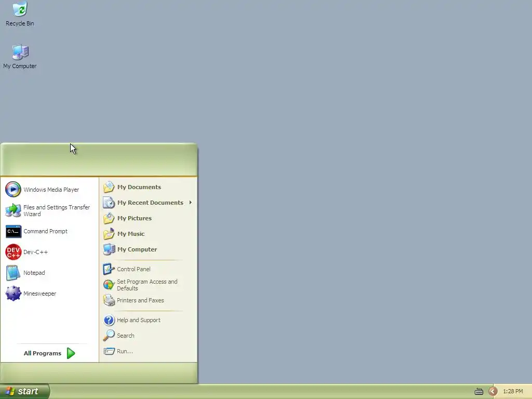Screen dimensions: 532x399
Task: Click My Computer icon in Start menu
Action: coord(109,249)
